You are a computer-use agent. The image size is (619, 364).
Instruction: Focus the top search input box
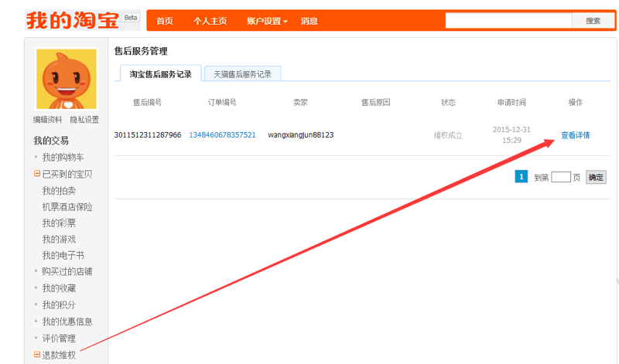point(508,21)
